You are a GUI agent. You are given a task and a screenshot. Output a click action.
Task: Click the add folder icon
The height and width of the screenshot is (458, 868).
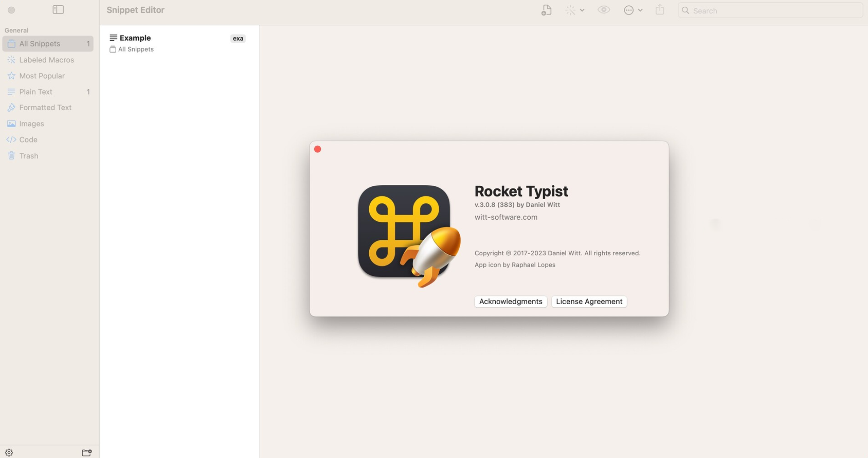point(87,453)
